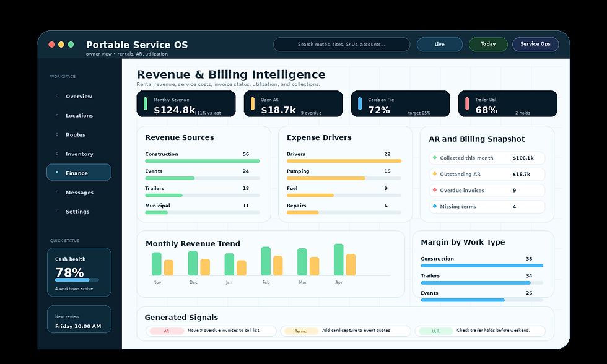Select the Missing terms row
Image resolution: width=607 pixels, height=364 pixels.
[x=487, y=207]
